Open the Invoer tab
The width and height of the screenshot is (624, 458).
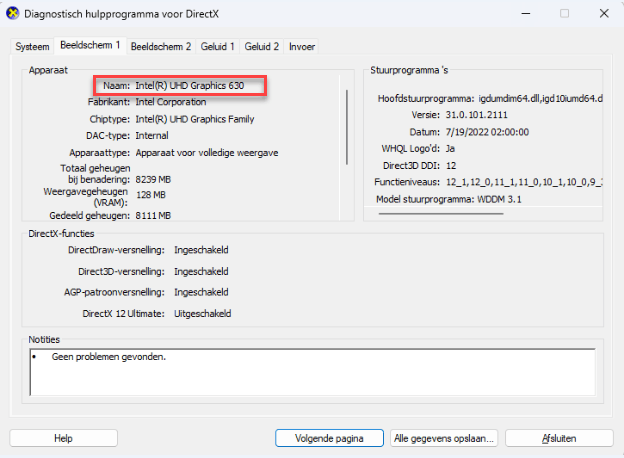coord(302,47)
